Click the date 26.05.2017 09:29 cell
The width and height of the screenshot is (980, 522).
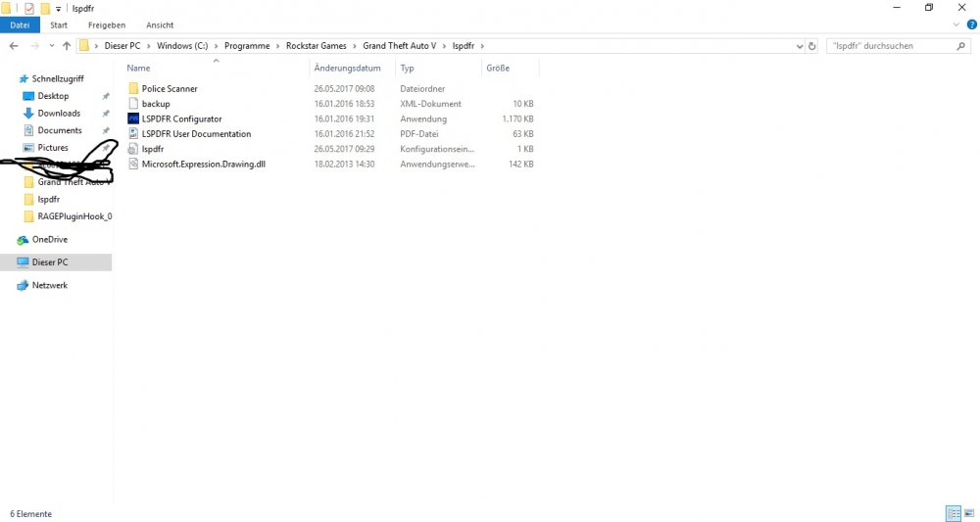click(344, 149)
